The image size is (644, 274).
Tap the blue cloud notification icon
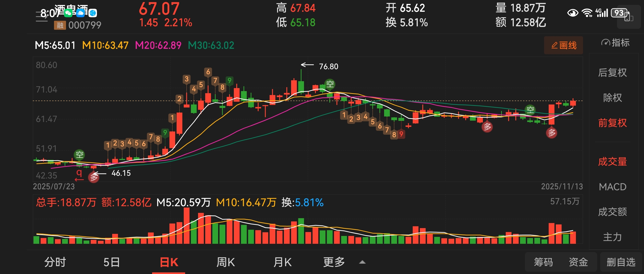[x=81, y=13]
